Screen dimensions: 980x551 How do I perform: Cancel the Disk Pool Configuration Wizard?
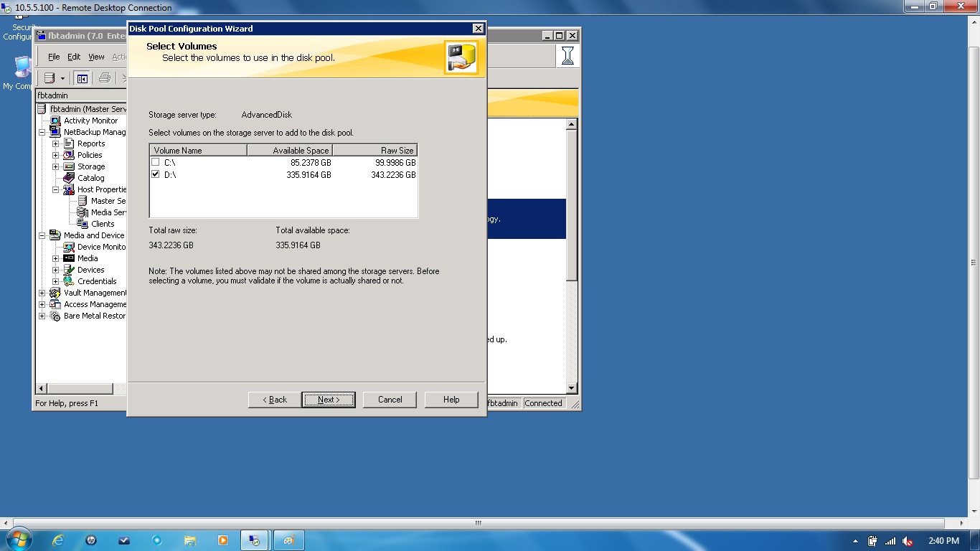[390, 400]
